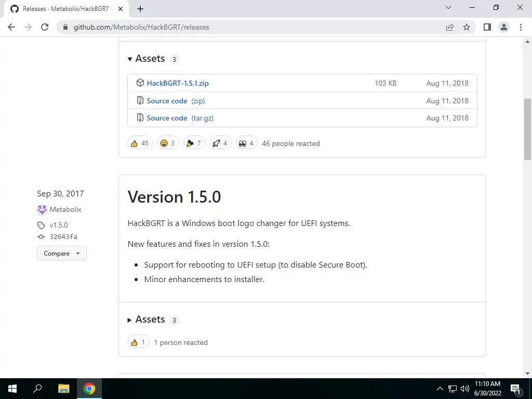This screenshot has width=532, height=399.
Task: Toggle the eyes reaction with 4
Action: (x=247, y=143)
